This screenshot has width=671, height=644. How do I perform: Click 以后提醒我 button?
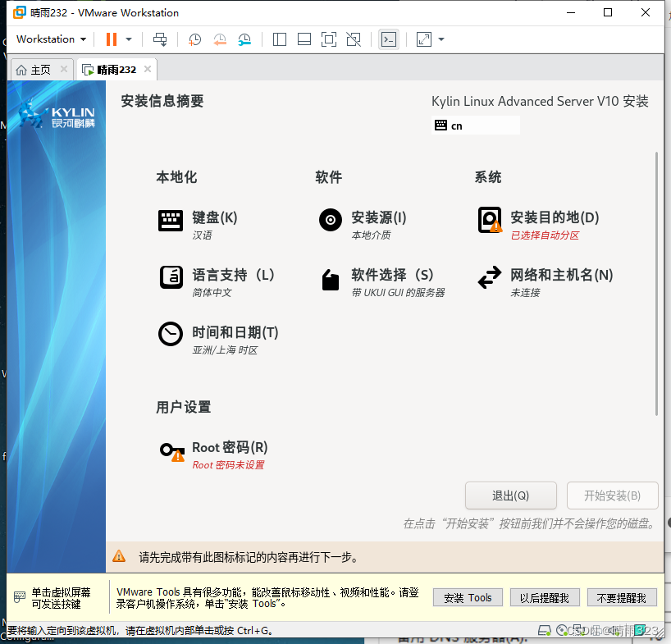[545, 597]
